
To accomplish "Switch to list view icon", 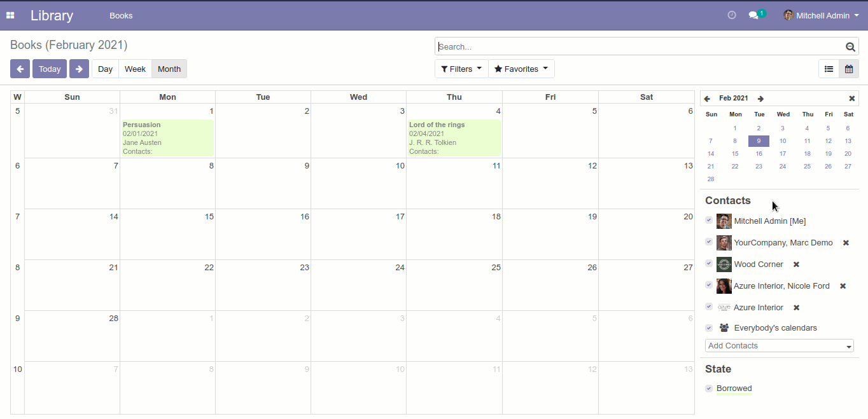I will [x=829, y=69].
